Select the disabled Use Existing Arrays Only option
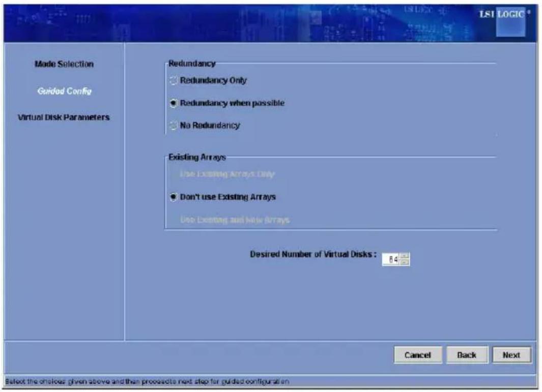This screenshot has height=392, width=542. pos(227,174)
